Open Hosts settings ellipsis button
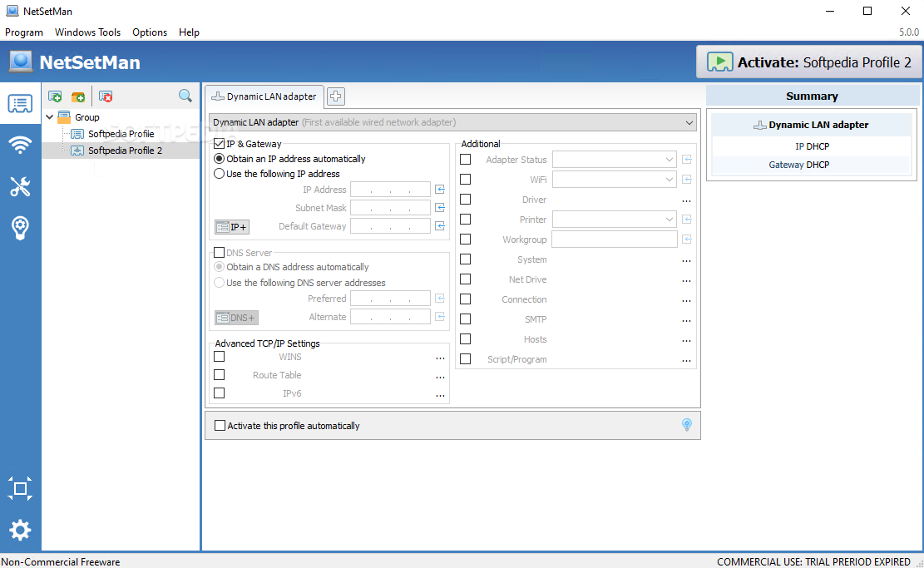Image resolution: width=924 pixels, height=568 pixels. (x=686, y=341)
